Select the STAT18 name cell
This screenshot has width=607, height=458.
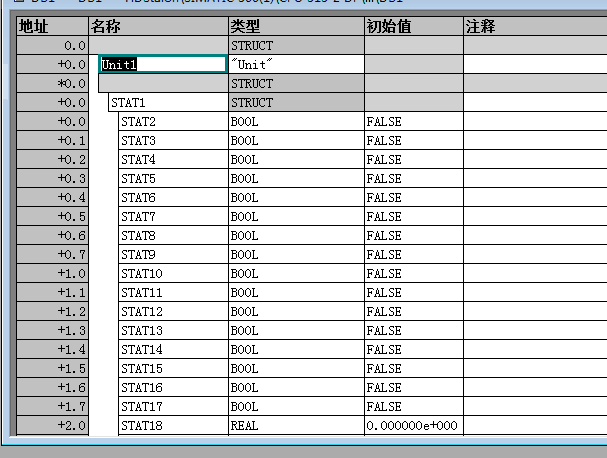pos(173,425)
